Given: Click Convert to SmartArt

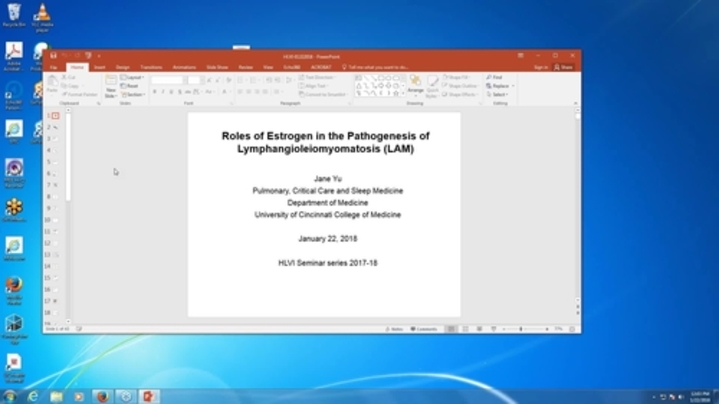Looking at the screenshot, I should pos(323,94).
